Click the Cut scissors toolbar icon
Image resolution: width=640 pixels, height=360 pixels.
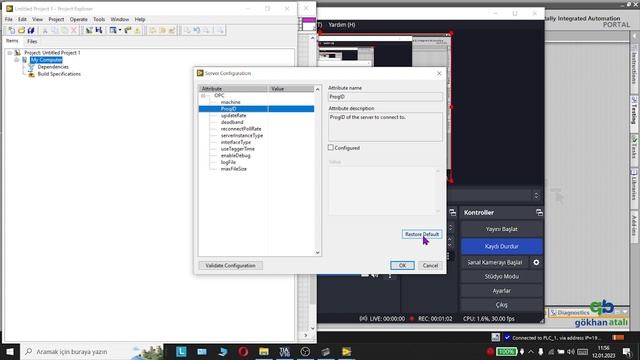(45, 30)
